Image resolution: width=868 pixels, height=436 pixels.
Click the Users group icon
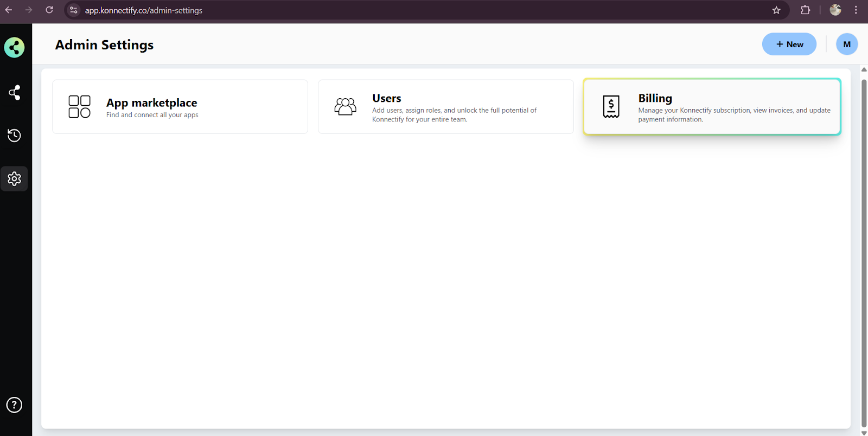click(346, 106)
